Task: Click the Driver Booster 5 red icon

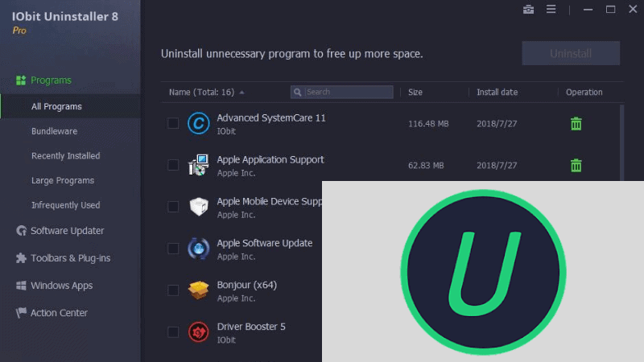Action: tap(198, 331)
